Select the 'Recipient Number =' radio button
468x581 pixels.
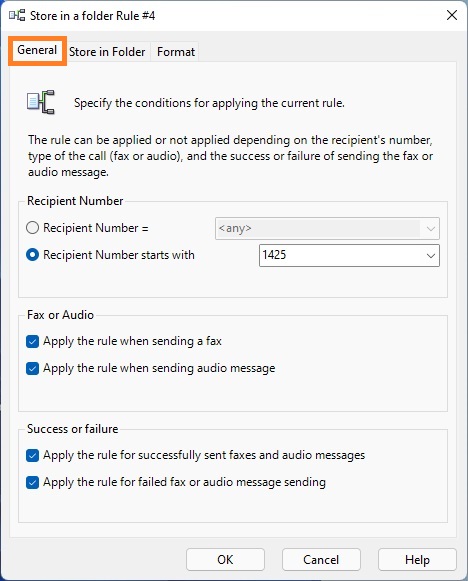[x=33, y=228]
